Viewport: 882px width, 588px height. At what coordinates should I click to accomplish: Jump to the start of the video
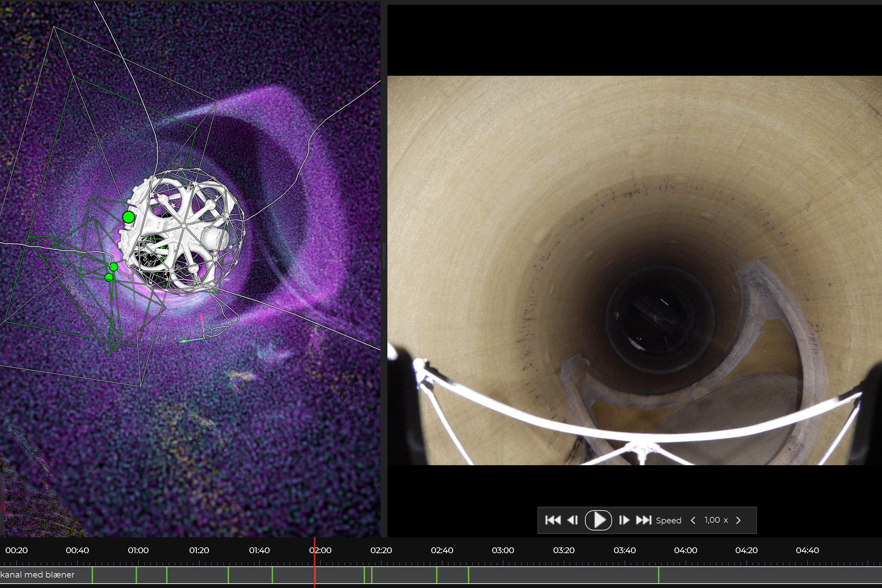[x=553, y=520]
